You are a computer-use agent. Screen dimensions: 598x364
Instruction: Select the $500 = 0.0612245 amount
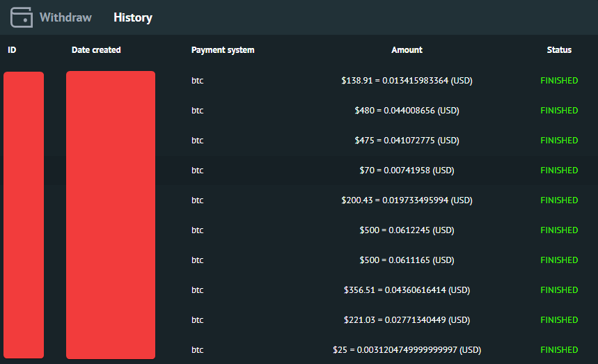point(407,230)
